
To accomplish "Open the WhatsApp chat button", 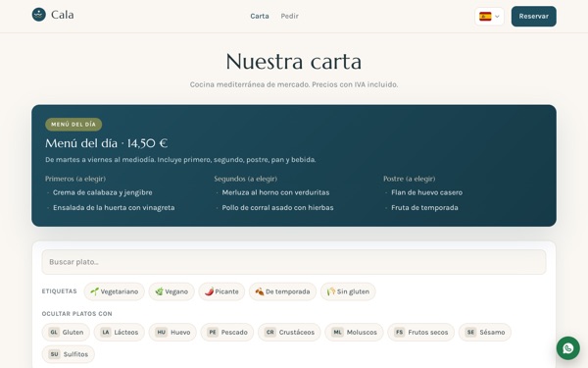I will point(567,348).
